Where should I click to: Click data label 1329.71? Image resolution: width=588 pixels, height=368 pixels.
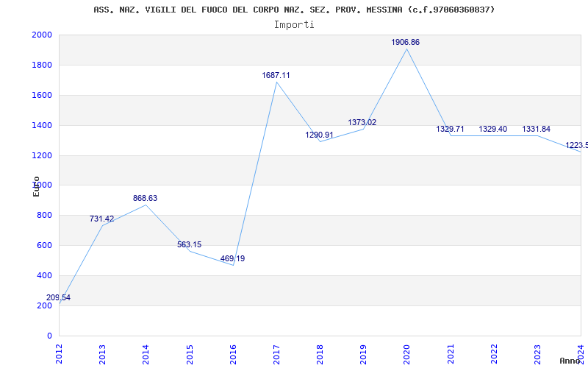point(450,130)
